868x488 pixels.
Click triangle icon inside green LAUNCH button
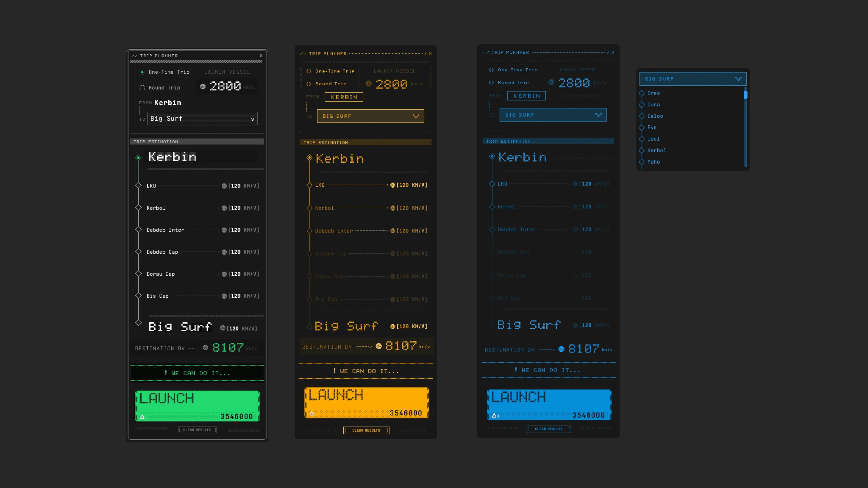143,417
